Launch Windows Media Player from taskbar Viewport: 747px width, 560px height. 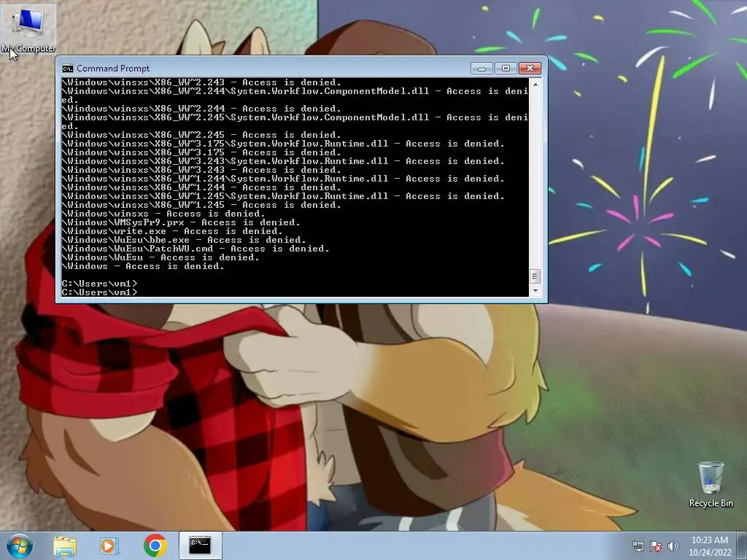click(109, 545)
